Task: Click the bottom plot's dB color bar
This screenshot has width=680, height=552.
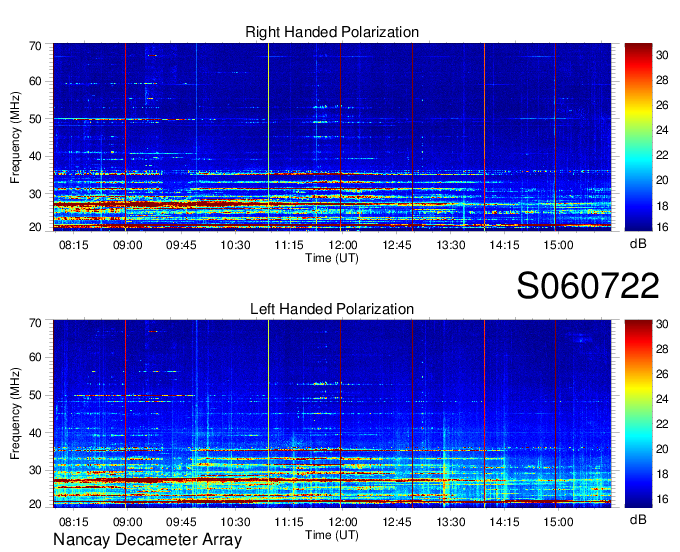Action: [x=638, y=414]
